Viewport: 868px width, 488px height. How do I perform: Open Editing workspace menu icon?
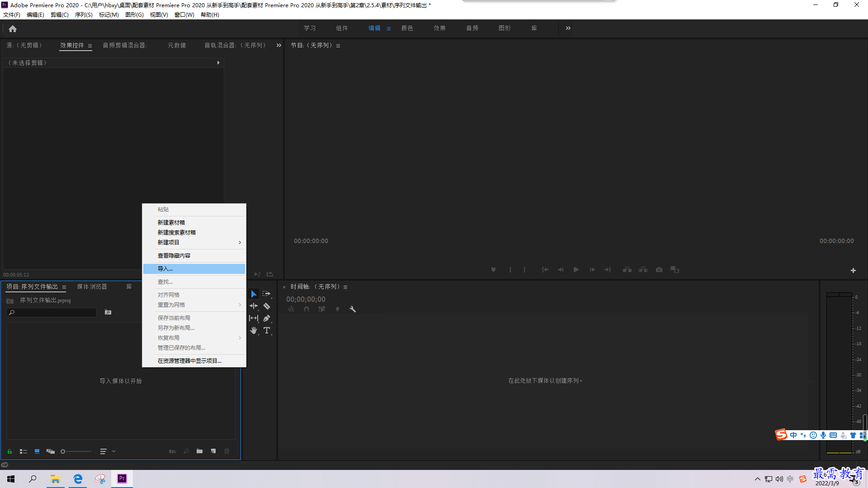point(389,28)
